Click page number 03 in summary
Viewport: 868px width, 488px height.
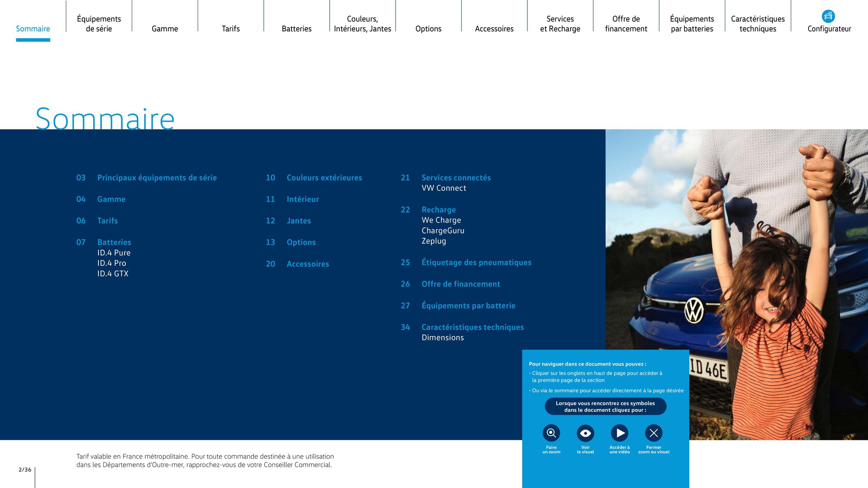click(x=81, y=178)
